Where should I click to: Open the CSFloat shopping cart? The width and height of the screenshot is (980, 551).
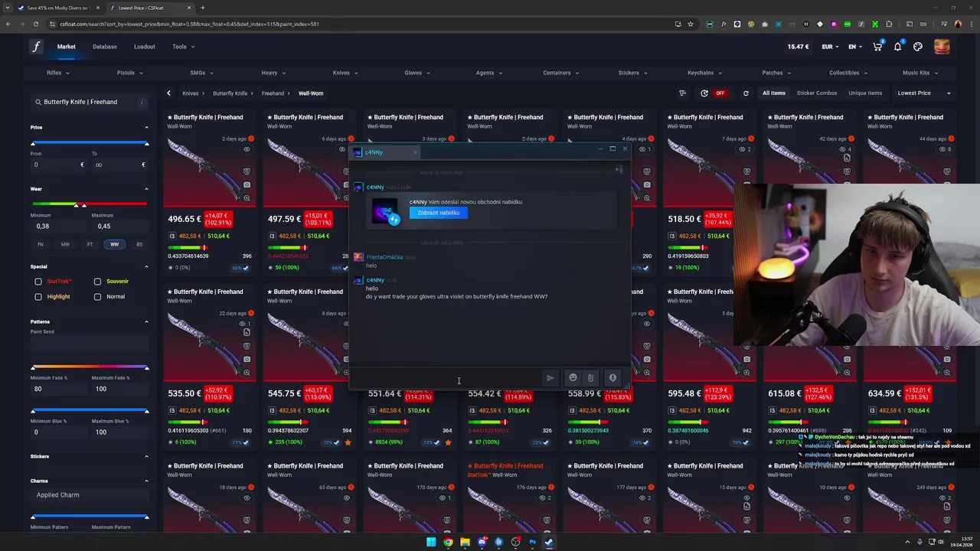coord(877,47)
